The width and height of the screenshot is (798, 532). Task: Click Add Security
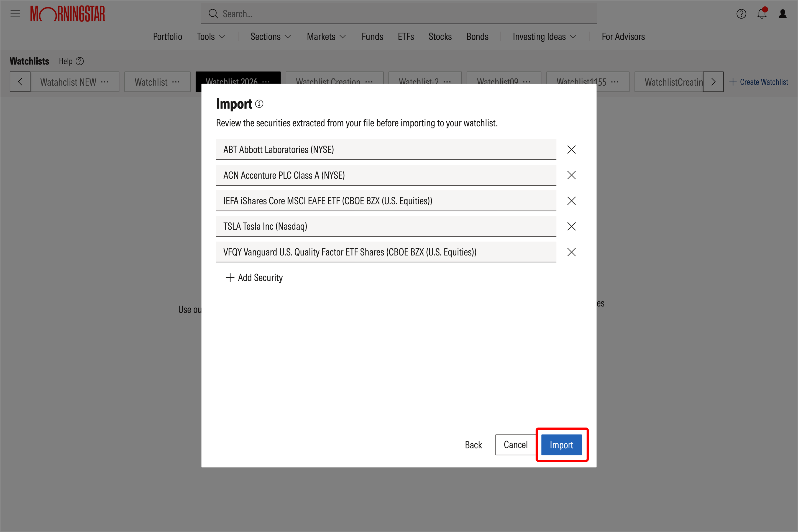click(254, 278)
